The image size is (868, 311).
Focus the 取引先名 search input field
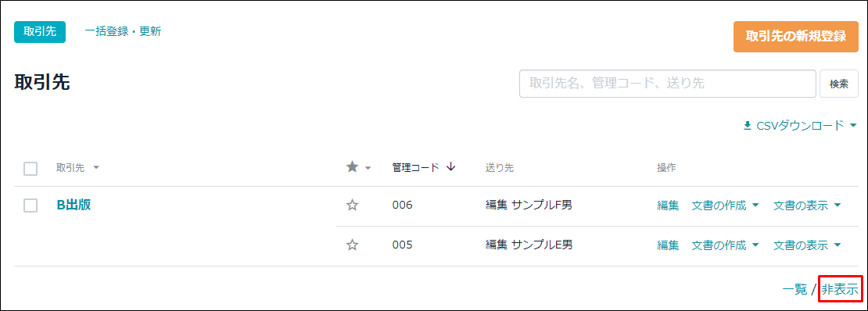coord(668,84)
